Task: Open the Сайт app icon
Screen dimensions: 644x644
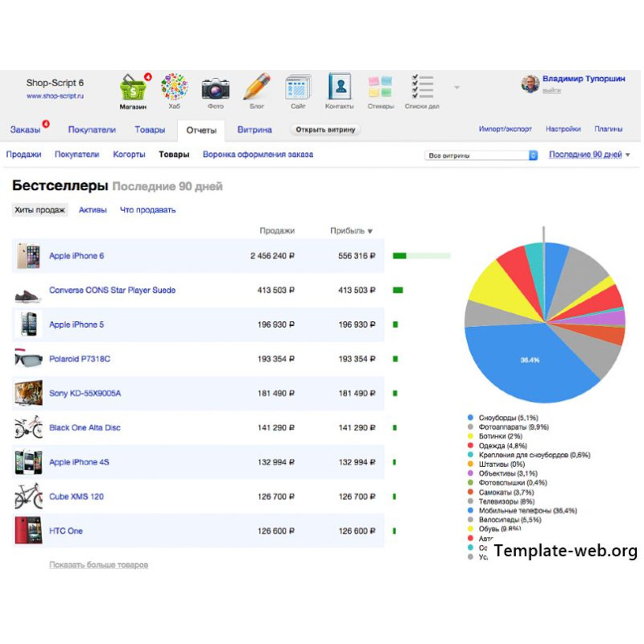Action: pyautogui.click(x=298, y=89)
